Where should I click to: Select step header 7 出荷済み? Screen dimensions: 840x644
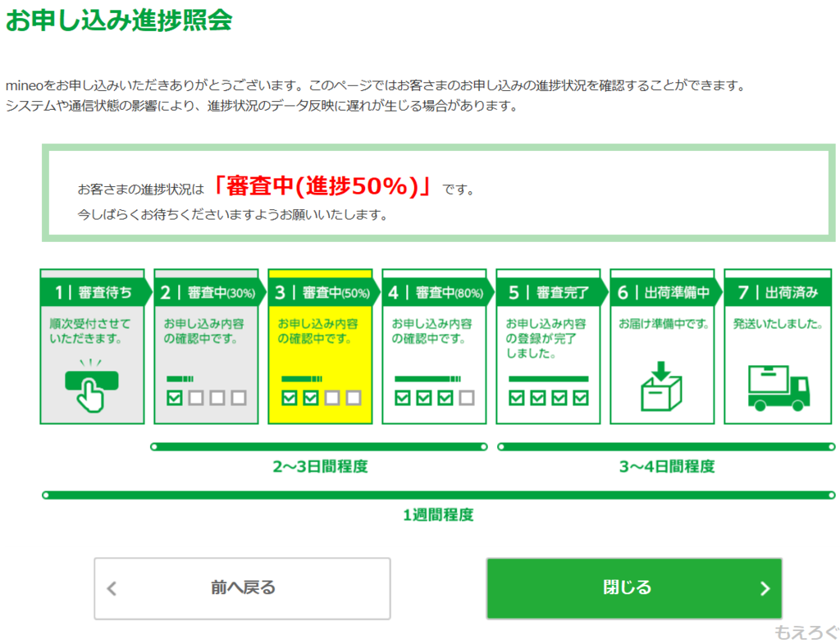point(778,292)
